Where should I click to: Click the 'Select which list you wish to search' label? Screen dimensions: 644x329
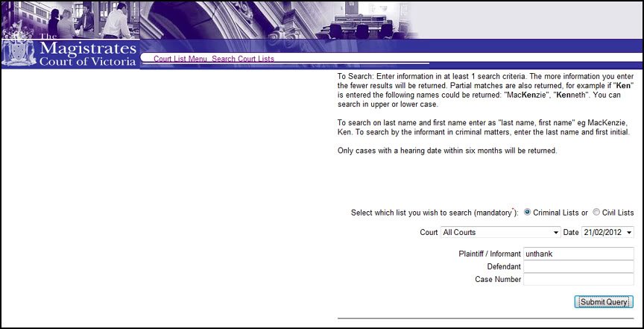click(435, 213)
